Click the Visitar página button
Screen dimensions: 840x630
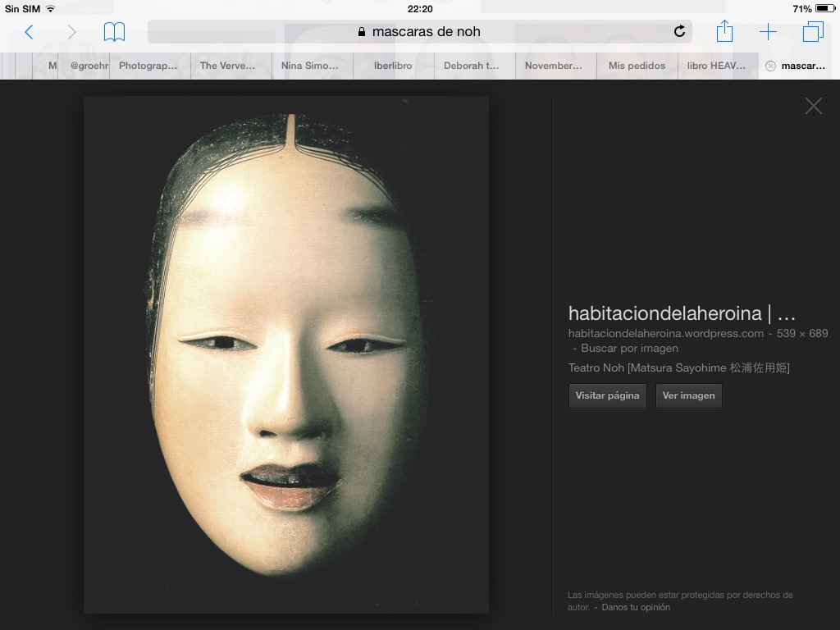point(608,395)
